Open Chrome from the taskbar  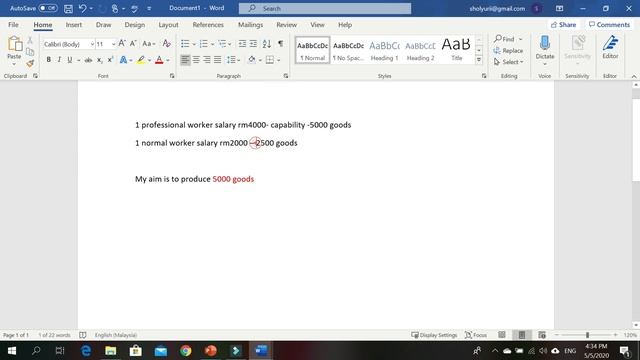pos(186,351)
